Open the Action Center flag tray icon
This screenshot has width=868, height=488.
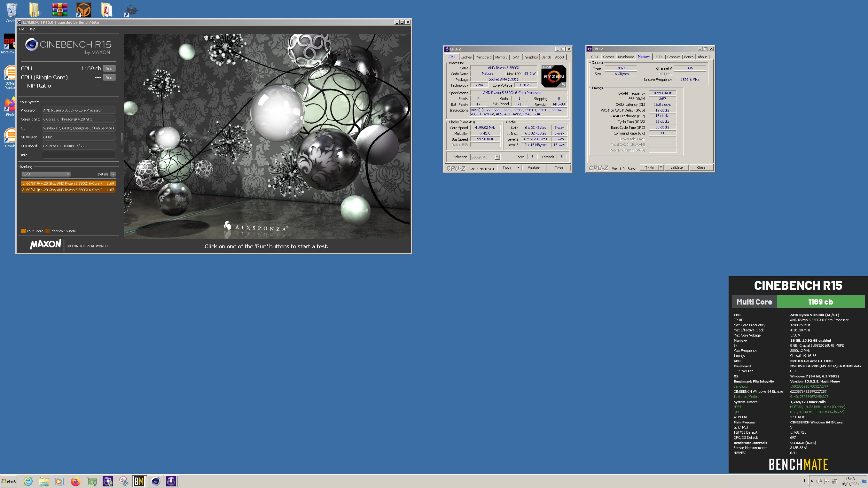coord(826,481)
